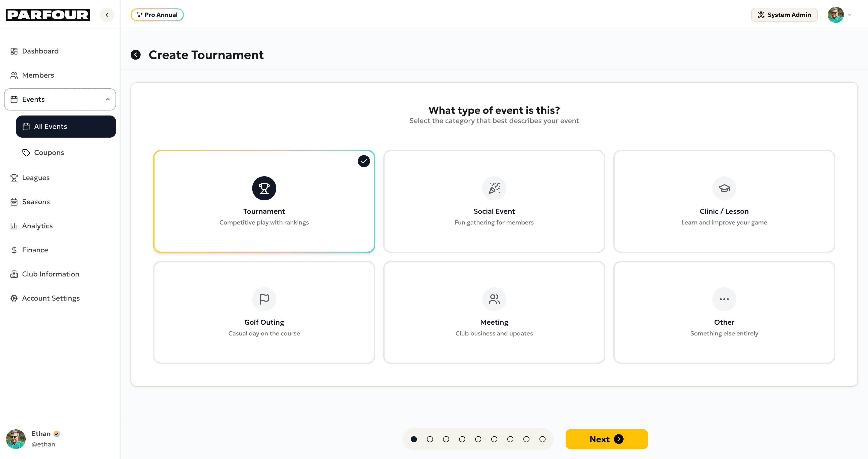The width and height of the screenshot is (868, 459).
Task: Click the System Admin button
Action: point(784,15)
